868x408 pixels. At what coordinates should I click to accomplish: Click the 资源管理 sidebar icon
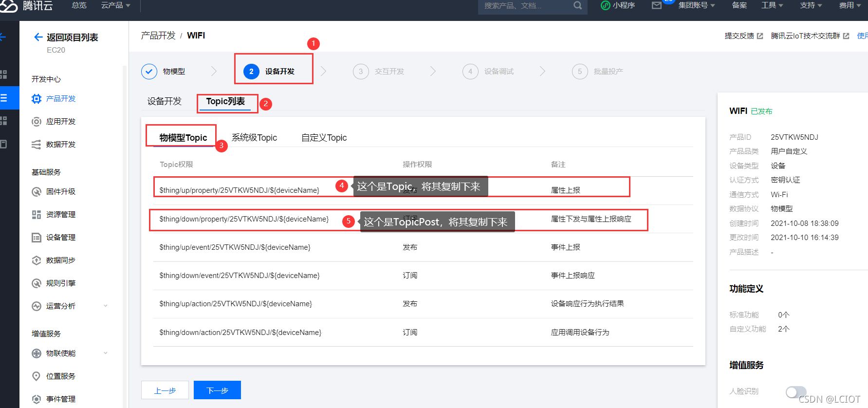click(x=37, y=215)
